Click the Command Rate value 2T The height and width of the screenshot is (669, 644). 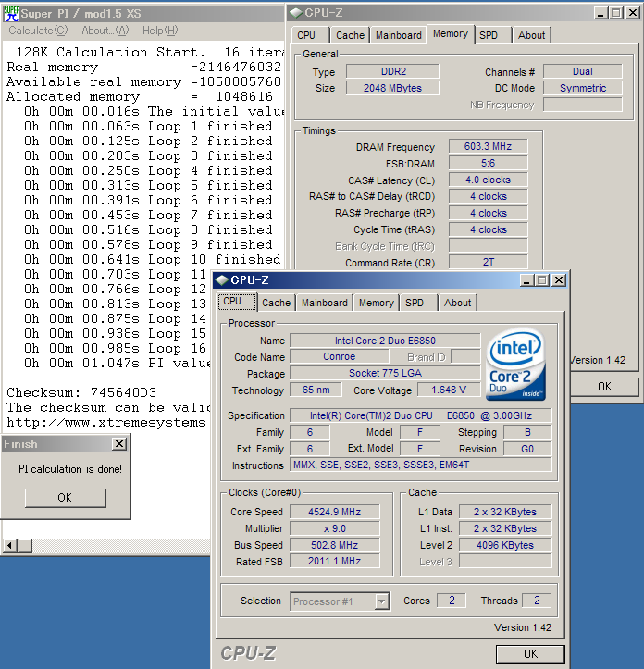point(488,263)
